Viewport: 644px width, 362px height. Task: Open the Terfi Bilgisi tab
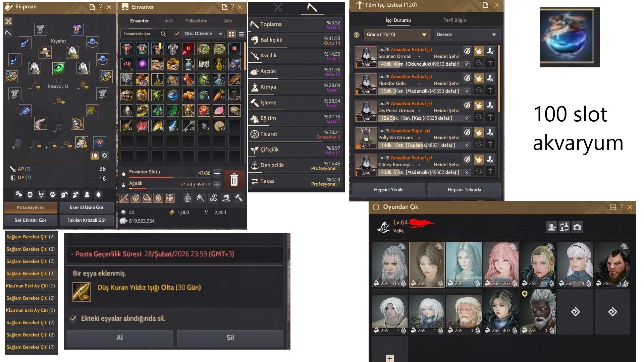pyautogui.click(x=455, y=20)
